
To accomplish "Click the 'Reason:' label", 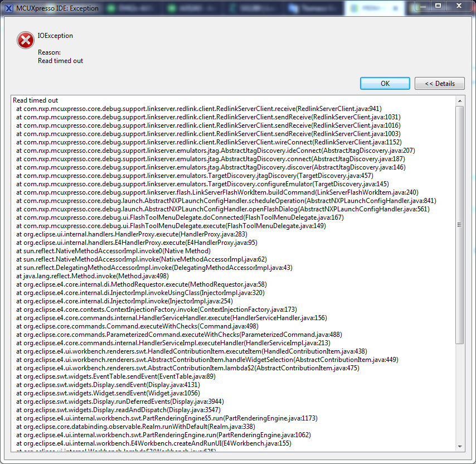I will pos(49,52).
